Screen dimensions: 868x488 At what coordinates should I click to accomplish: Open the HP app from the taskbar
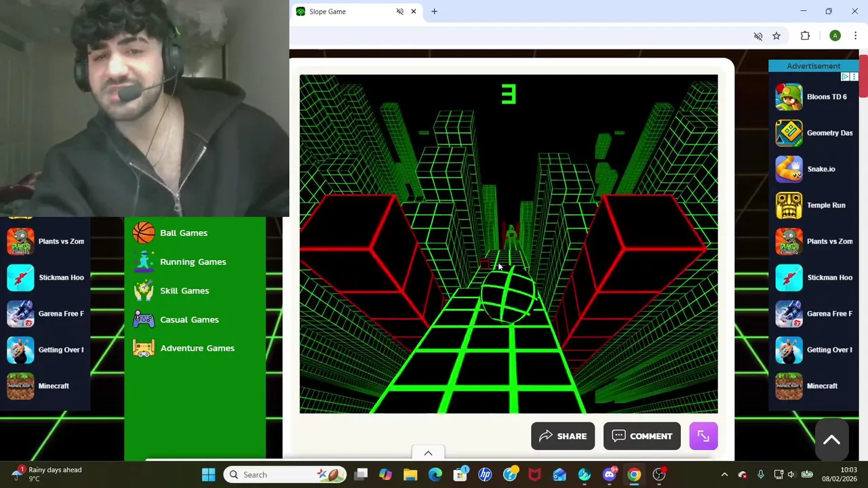point(485,474)
